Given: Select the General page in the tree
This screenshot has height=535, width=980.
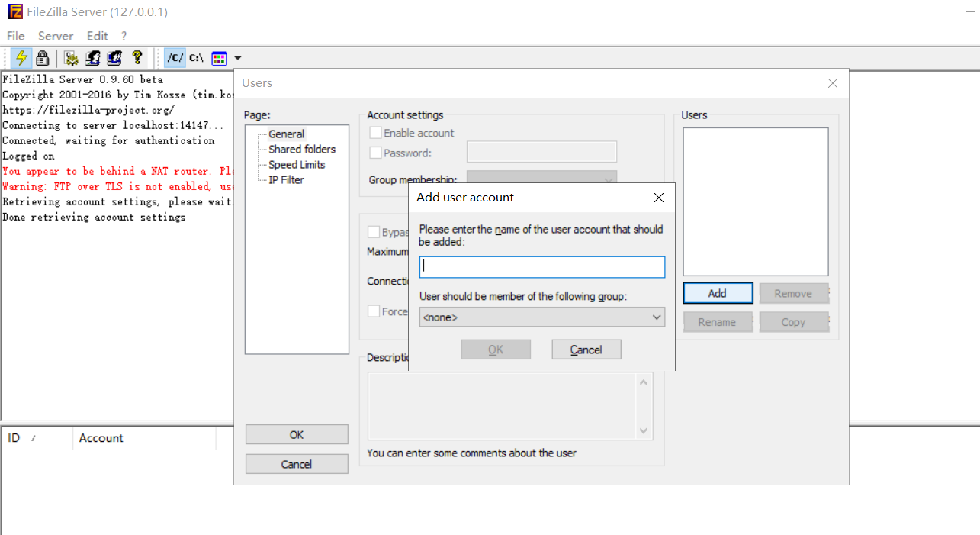Looking at the screenshot, I should [x=286, y=134].
